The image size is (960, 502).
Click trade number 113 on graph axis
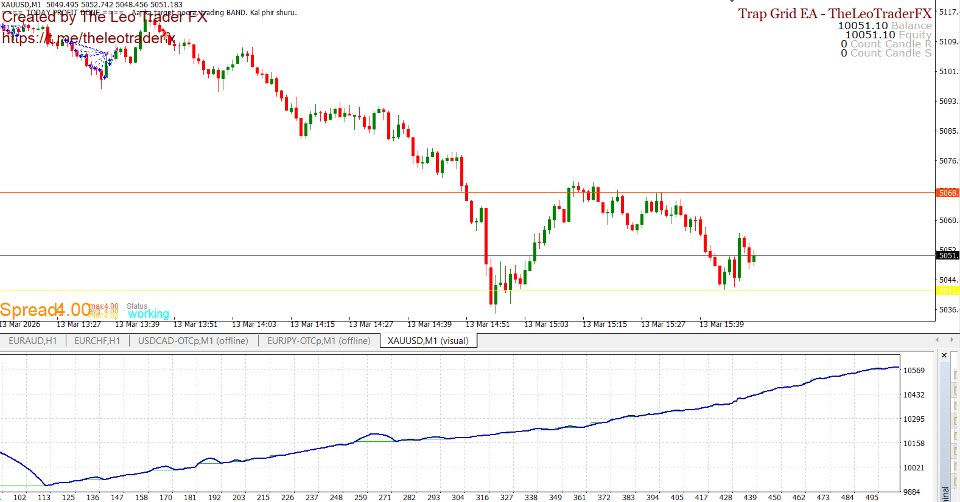click(44, 497)
